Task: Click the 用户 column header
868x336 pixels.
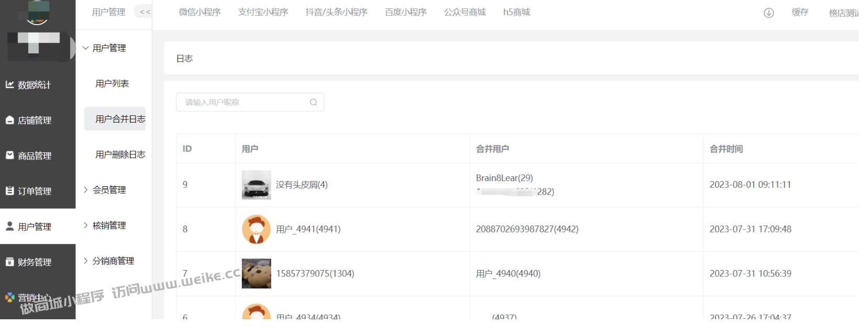Action: (x=250, y=149)
